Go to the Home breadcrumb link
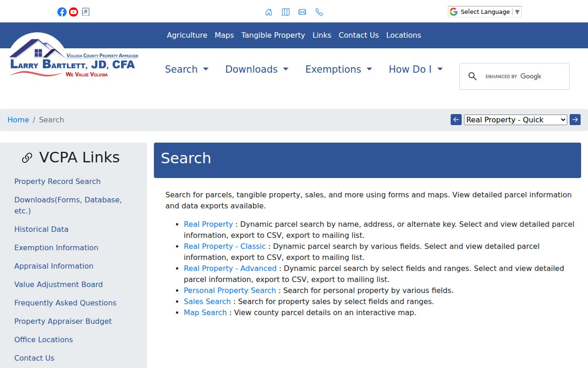 pyautogui.click(x=18, y=120)
